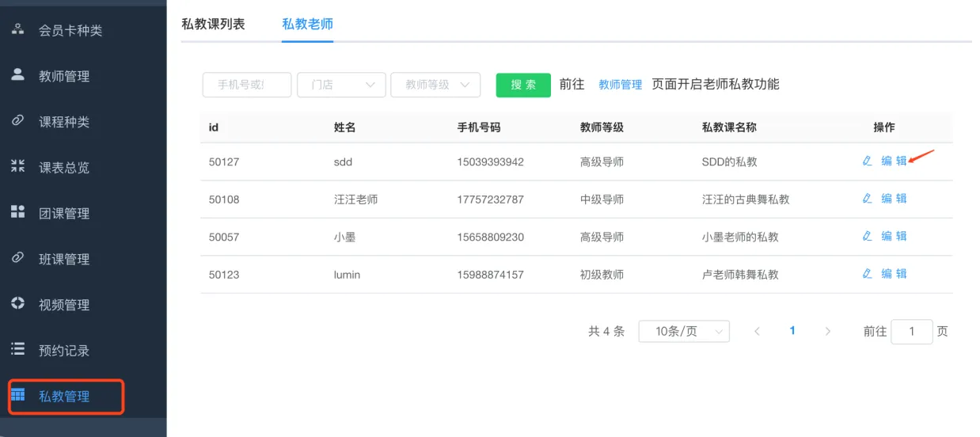Viewport: 980px width, 437px height.
Task: Open the 门店 dropdown filter
Action: click(x=341, y=85)
